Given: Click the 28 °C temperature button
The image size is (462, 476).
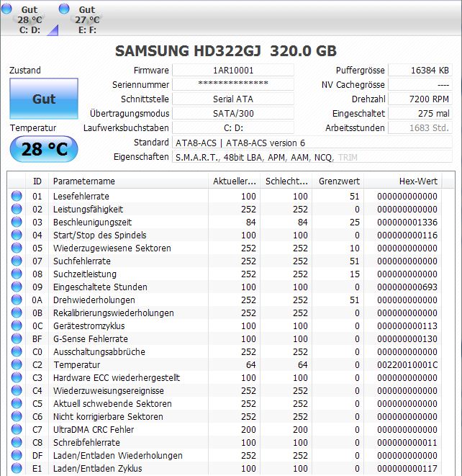Looking at the screenshot, I should [44, 149].
